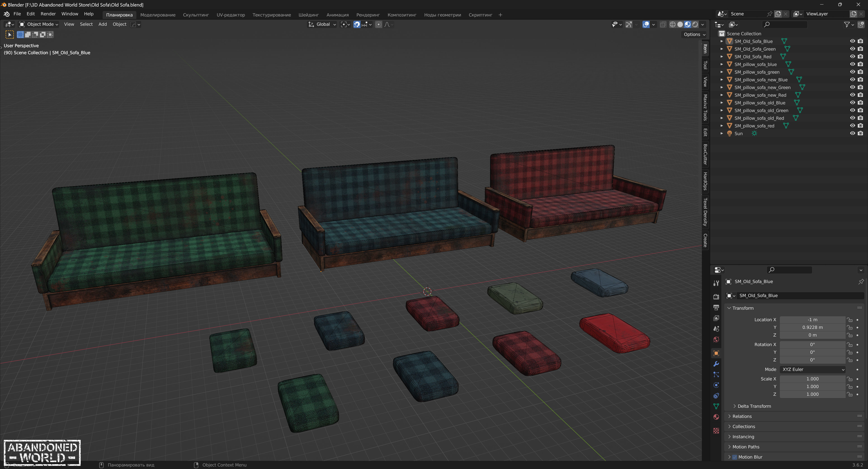The width and height of the screenshot is (868, 469).
Task: Click the Scale X value field
Action: [812, 379]
